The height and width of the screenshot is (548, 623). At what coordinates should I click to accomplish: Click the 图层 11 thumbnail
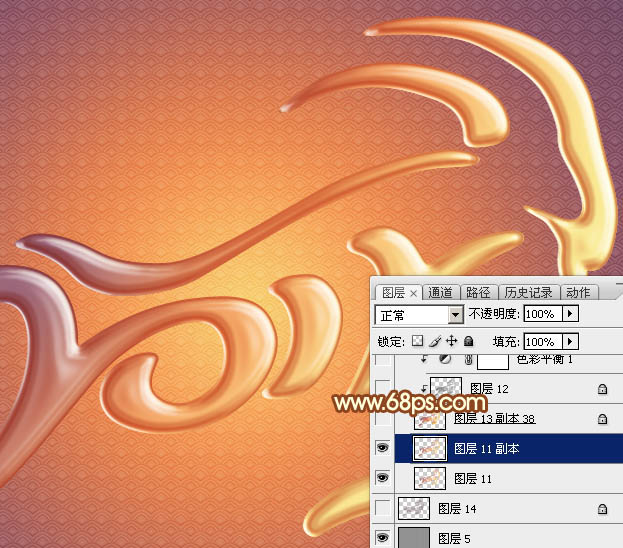point(430,478)
